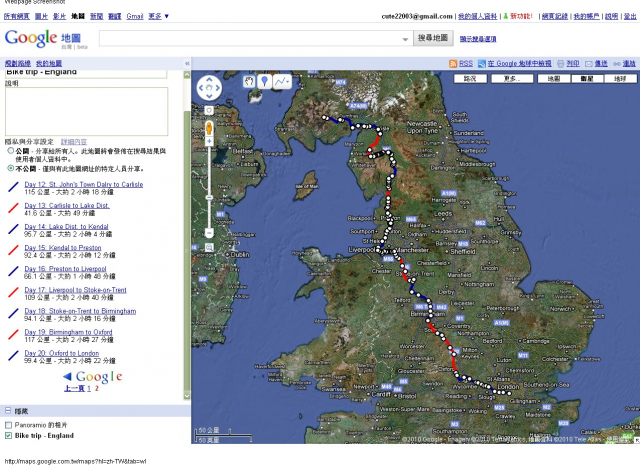
Task: Click the Google Earth icon in toolbar
Action: click(x=482, y=64)
